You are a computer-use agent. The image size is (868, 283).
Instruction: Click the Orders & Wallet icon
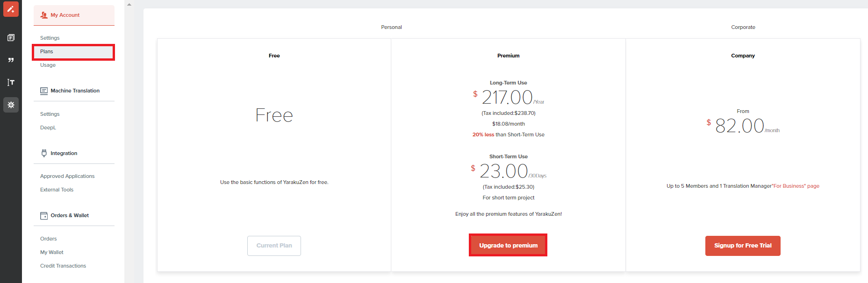(x=44, y=216)
